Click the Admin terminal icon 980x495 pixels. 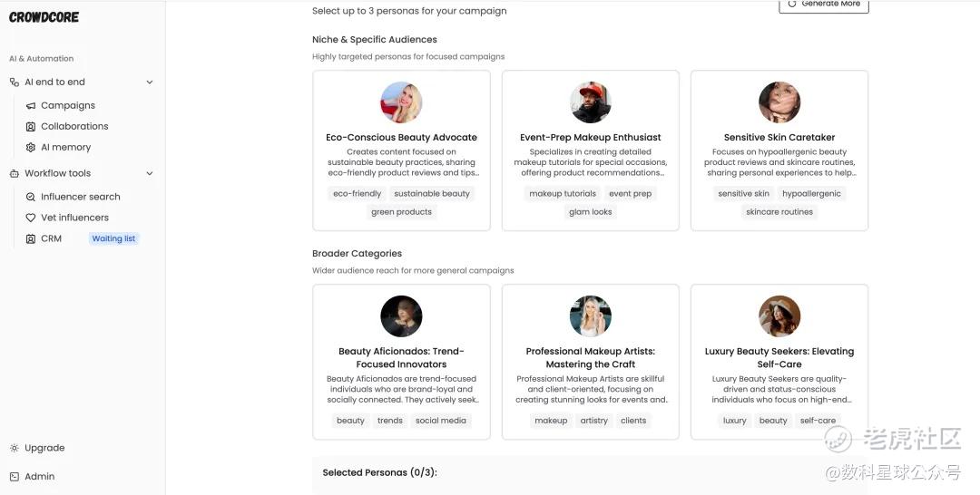(15, 477)
